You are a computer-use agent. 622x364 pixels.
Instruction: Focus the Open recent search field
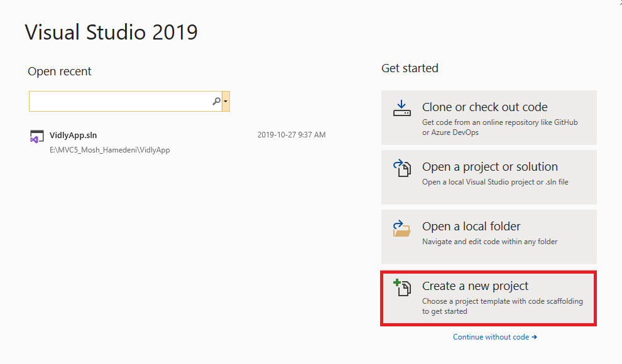click(119, 101)
